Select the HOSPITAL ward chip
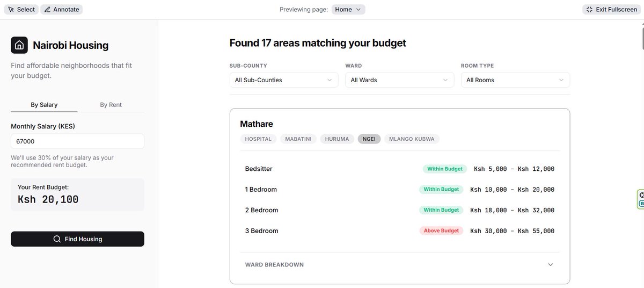This screenshot has width=644, height=288. point(259,139)
